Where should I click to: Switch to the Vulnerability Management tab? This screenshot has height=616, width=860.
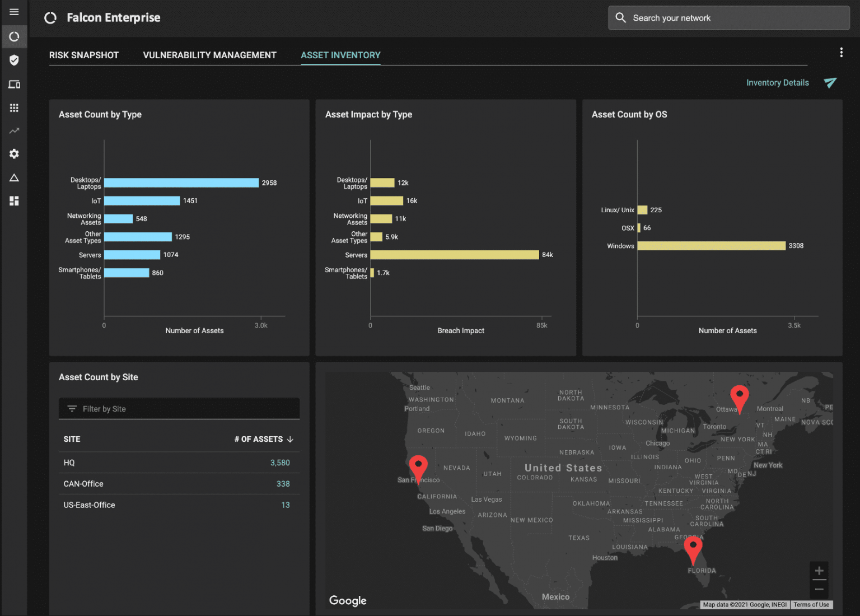pyautogui.click(x=209, y=55)
